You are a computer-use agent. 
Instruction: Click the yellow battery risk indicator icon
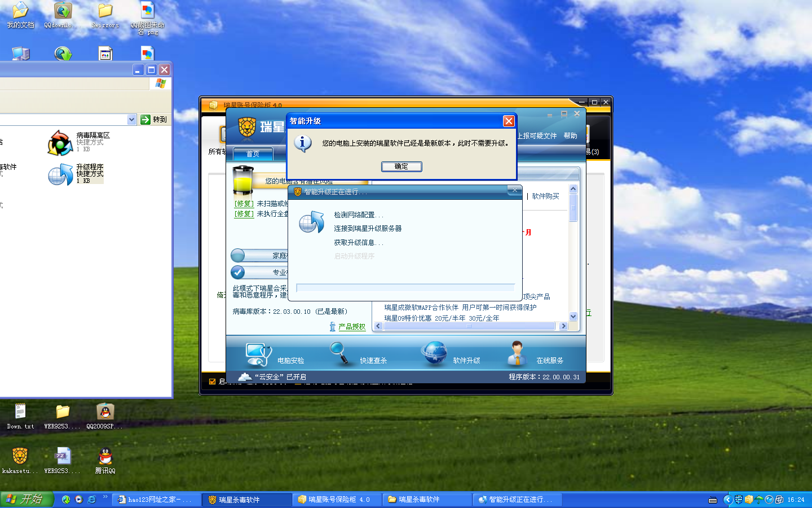243,180
